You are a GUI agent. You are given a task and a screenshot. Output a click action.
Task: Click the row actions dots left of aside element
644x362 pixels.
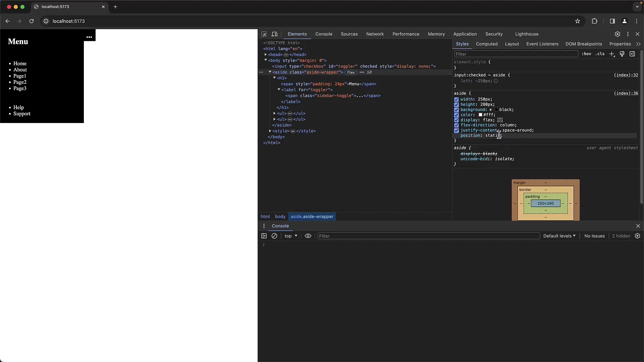(261, 72)
